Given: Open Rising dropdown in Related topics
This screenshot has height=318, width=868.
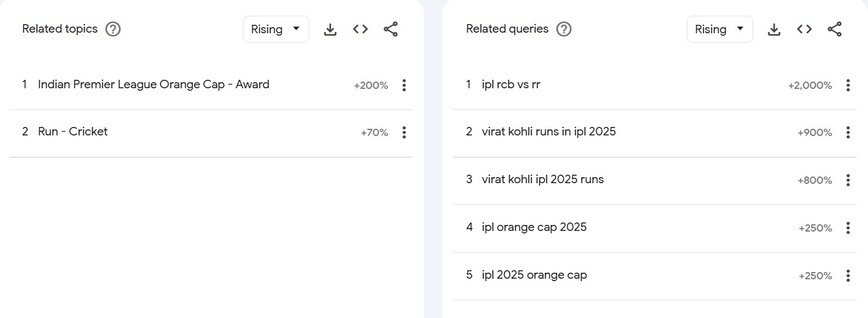Looking at the screenshot, I should [275, 29].
